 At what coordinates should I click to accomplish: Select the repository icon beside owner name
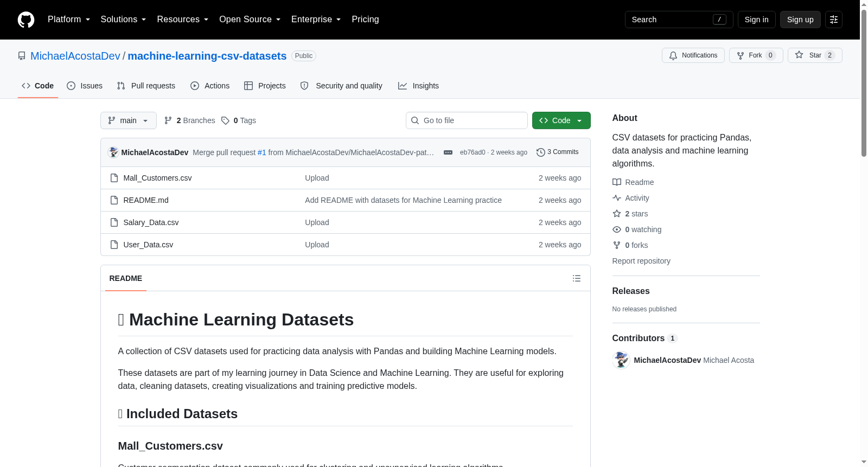click(22, 56)
